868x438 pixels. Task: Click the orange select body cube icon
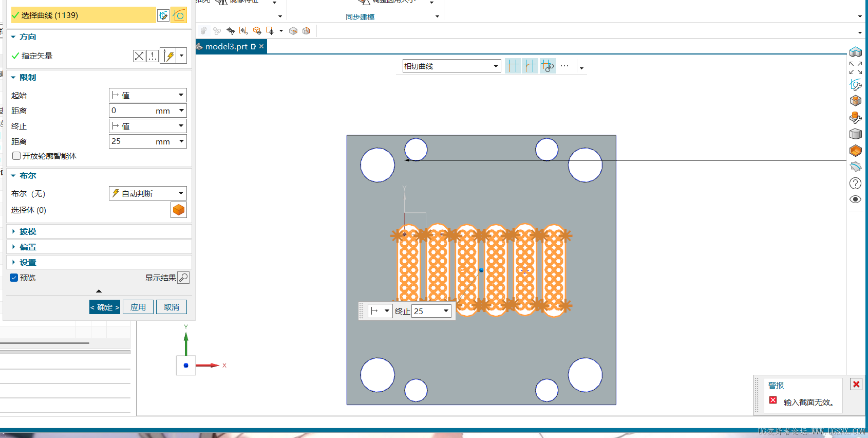click(x=178, y=210)
